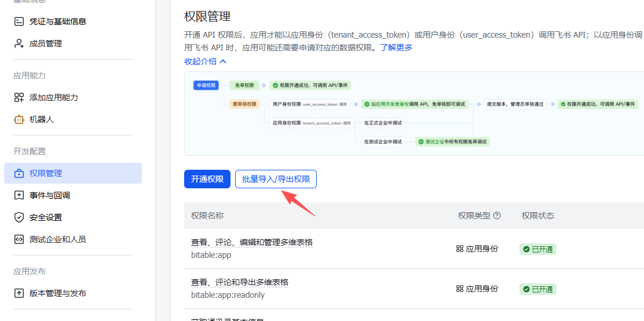644x321 pixels.
Task: Open the 了解更多 link
Action: point(396,48)
